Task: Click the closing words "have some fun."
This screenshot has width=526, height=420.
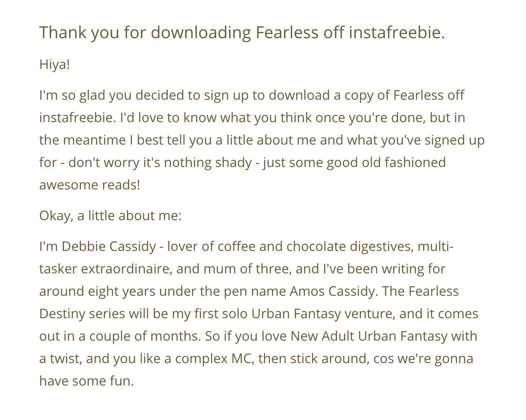Action: click(x=86, y=381)
